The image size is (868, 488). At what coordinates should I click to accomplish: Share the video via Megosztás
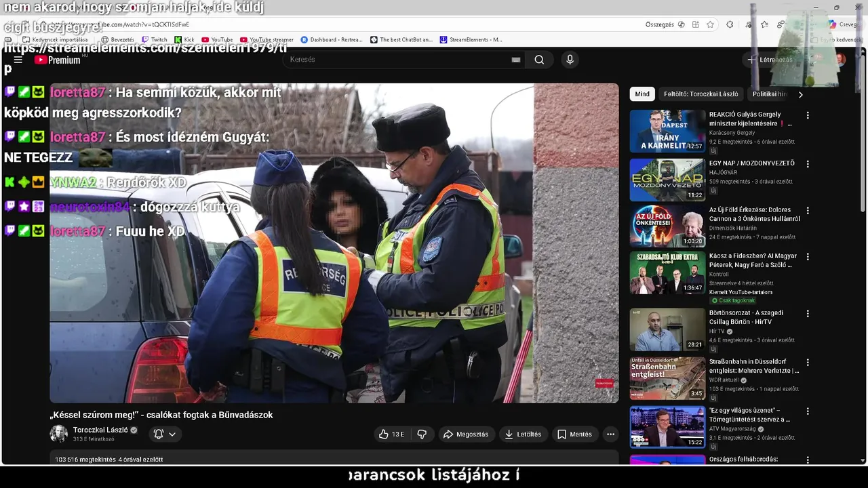[466, 434]
